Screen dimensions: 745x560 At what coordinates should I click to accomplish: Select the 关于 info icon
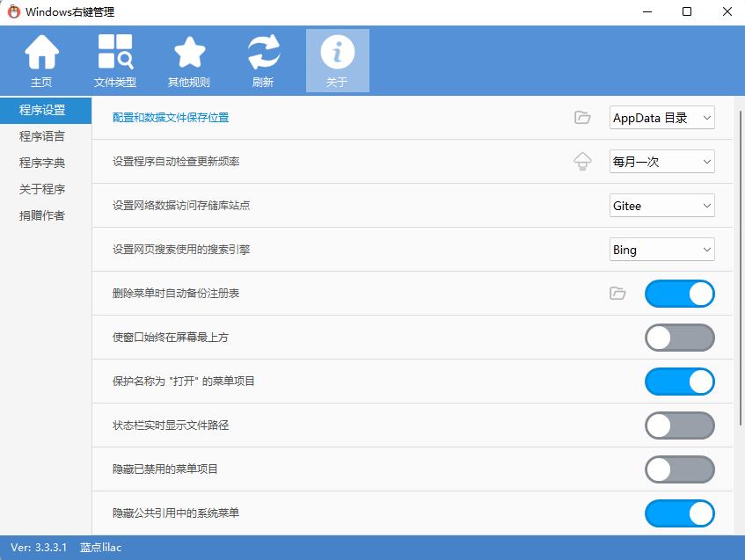coord(338,61)
